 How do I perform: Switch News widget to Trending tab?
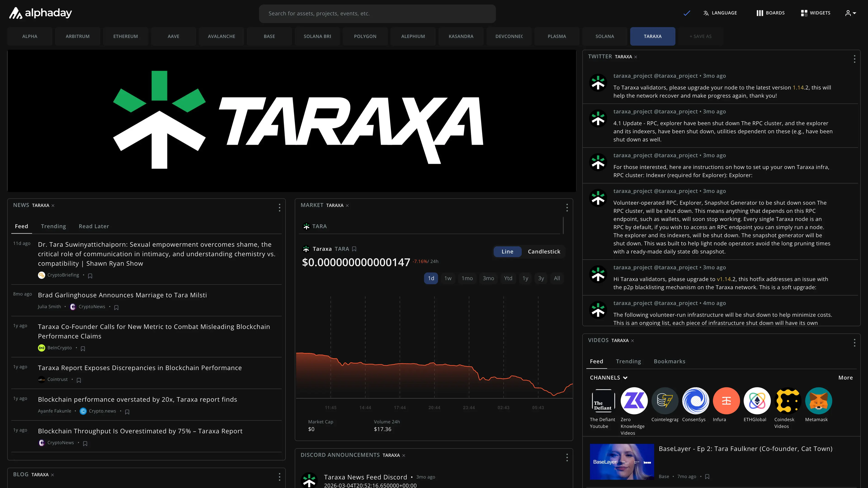click(x=53, y=226)
